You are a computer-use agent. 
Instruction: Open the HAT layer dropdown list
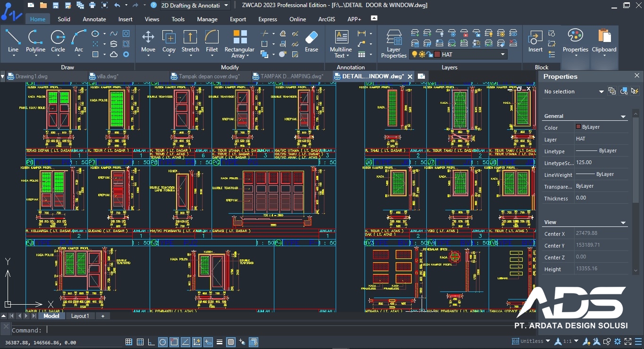(503, 54)
